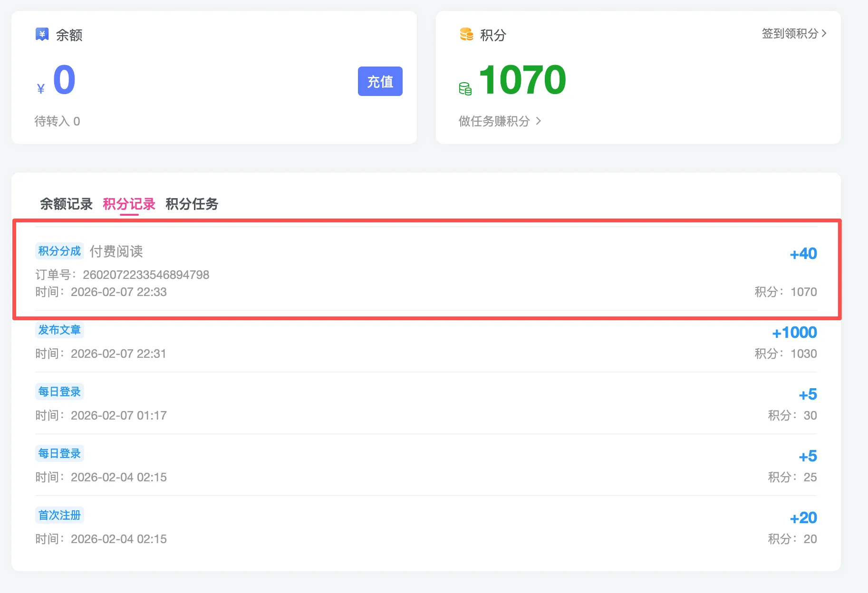The height and width of the screenshot is (593, 868).
Task: Click the coin stack icon next to 1070
Action: tap(465, 87)
